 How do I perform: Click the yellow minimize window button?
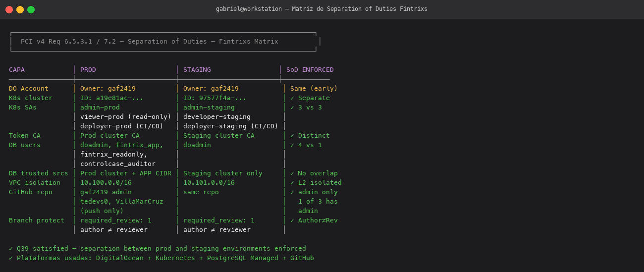20,9
